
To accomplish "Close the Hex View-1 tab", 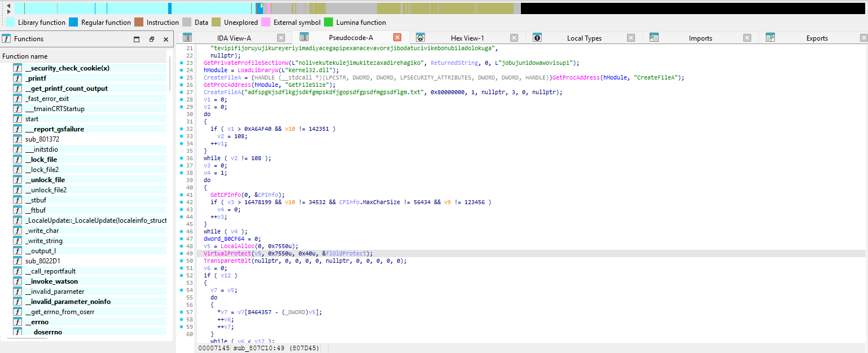I will (x=514, y=38).
